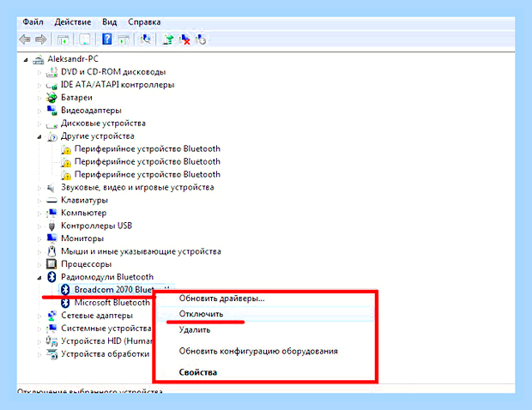Select the Контроллеры USB category
Screen dimensions: 532x410
point(96,226)
